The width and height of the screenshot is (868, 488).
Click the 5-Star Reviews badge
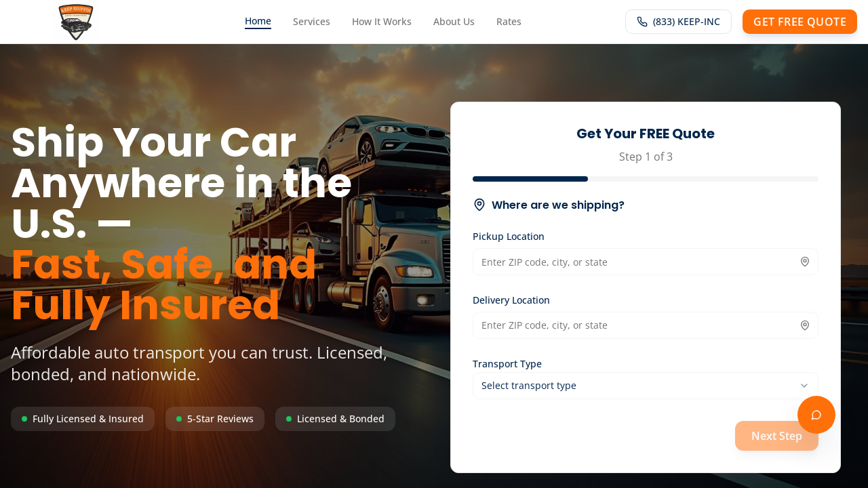coord(215,419)
